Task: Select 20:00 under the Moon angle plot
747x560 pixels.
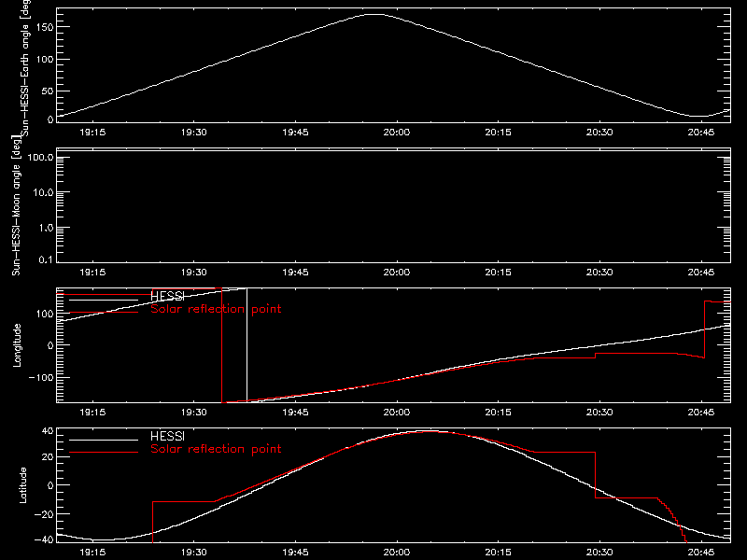Action: [397, 273]
